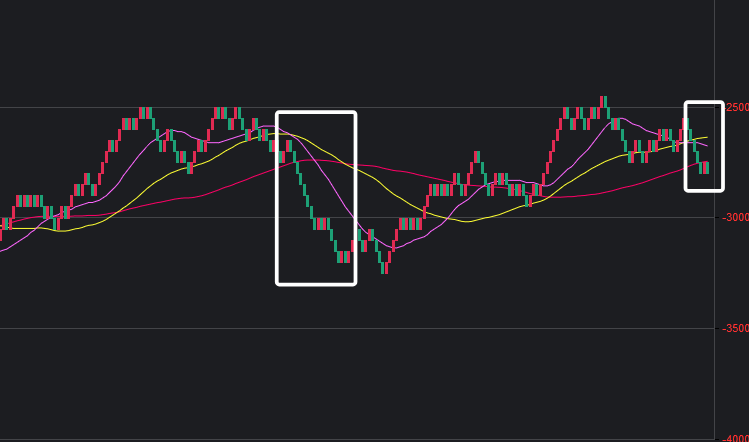Click the 2500 price axis label
Screen dimensions: 749x442
click(735, 107)
